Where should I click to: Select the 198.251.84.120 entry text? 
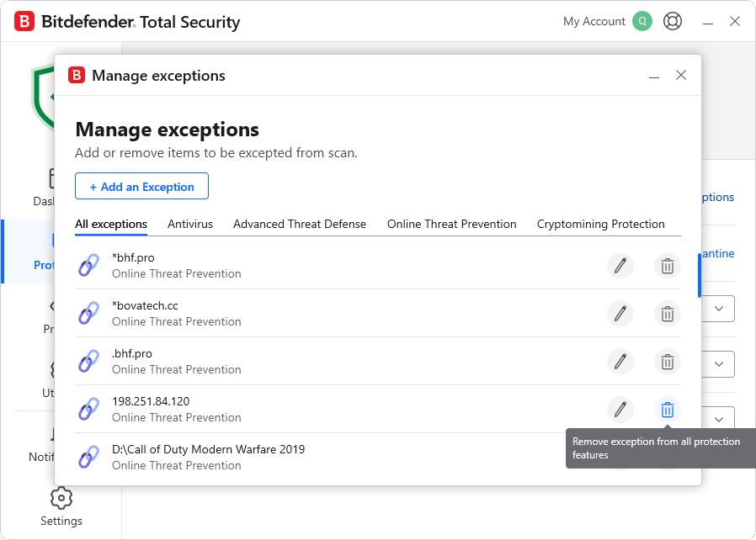point(151,401)
